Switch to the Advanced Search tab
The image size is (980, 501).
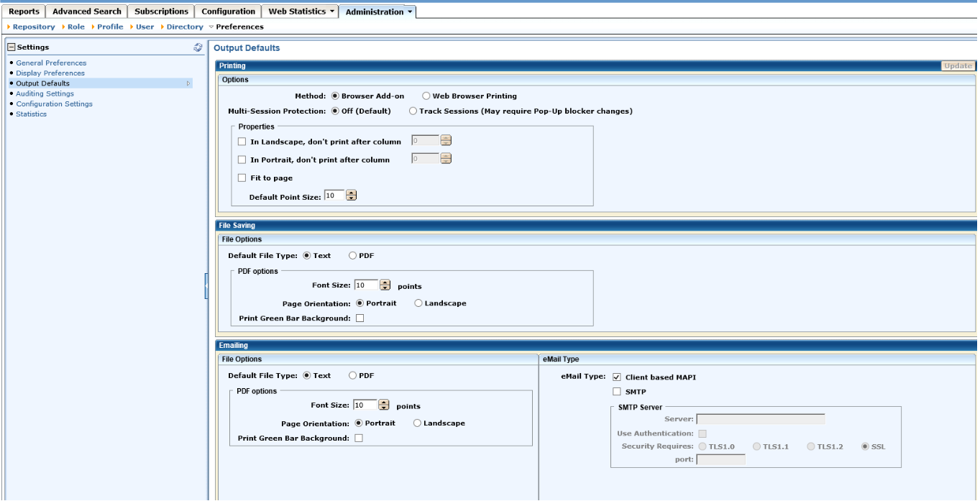[87, 12]
